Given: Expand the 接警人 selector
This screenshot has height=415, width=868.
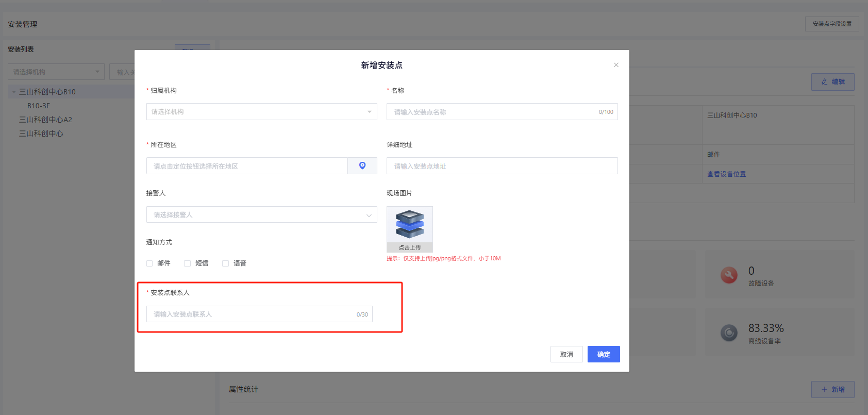Looking at the screenshot, I should 261,215.
